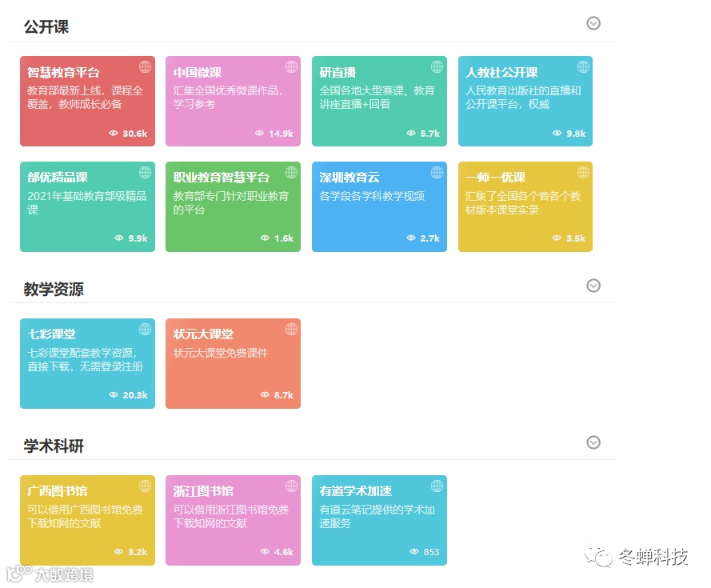This screenshot has height=588, width=711.
Task: Open the 状元大课堂 card title
Action: [203, 334]
